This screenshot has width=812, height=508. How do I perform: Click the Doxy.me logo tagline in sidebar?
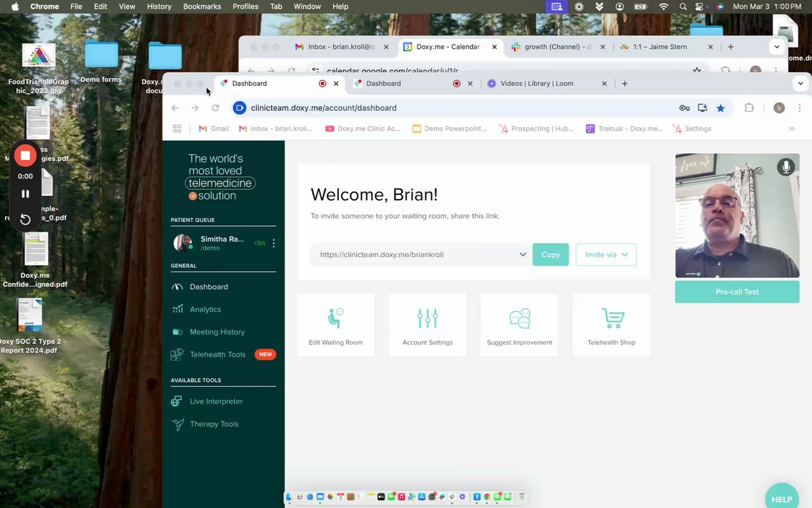pyautogui.click(x=221, y=177)
